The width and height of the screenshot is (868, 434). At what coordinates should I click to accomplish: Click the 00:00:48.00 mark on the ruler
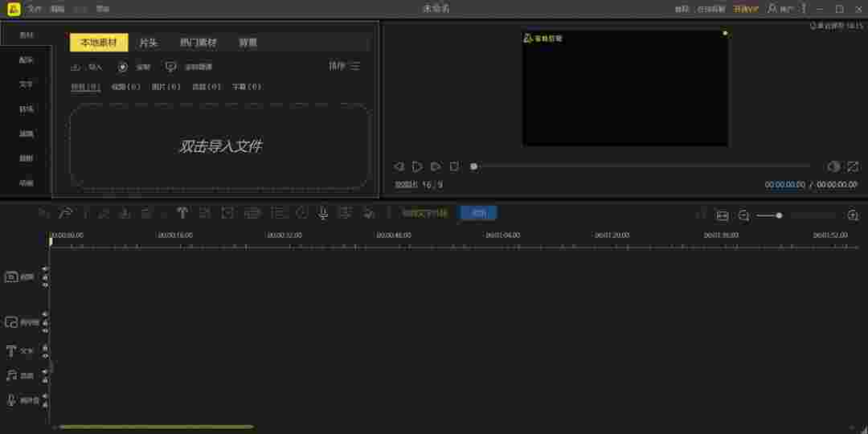click(x=394, y=235)
